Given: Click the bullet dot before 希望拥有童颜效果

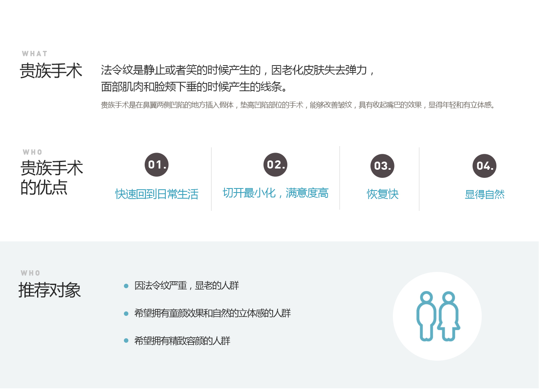Looking at the screenshot, I should [x=126, y=313].
